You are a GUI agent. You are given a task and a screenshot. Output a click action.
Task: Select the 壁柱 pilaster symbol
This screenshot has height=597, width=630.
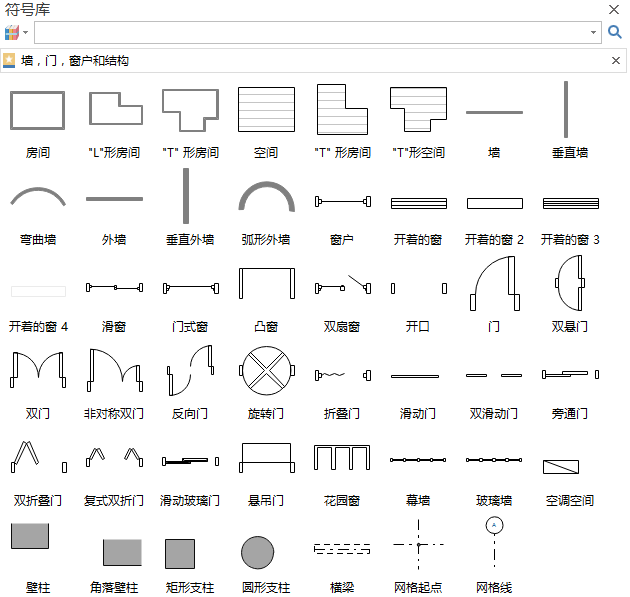[30, 536]
